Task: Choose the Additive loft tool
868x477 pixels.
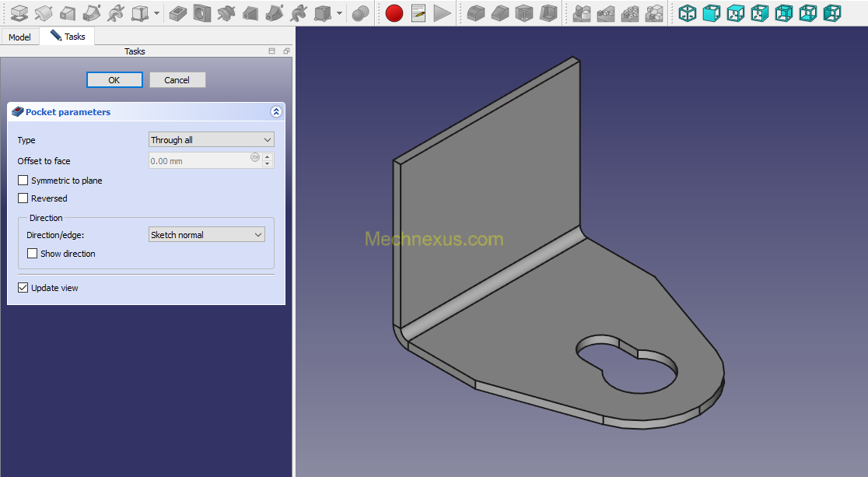Action: [x=68, y=12]
